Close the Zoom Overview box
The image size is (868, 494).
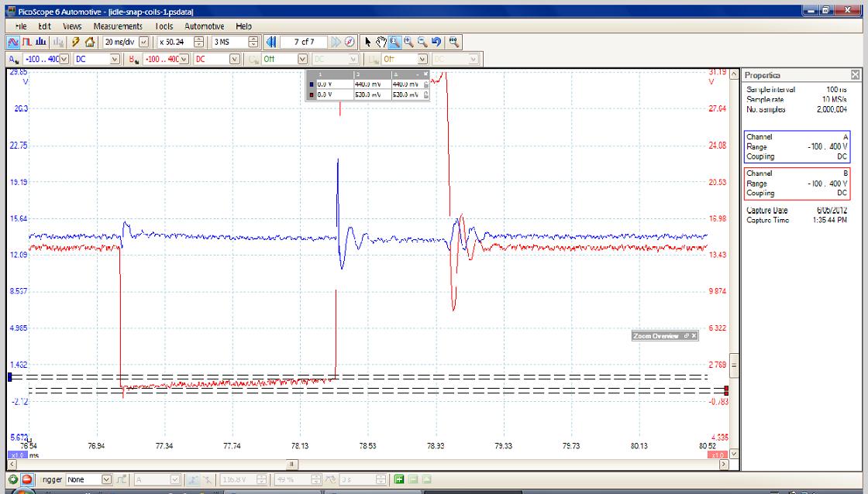click(x=694, y=336)
